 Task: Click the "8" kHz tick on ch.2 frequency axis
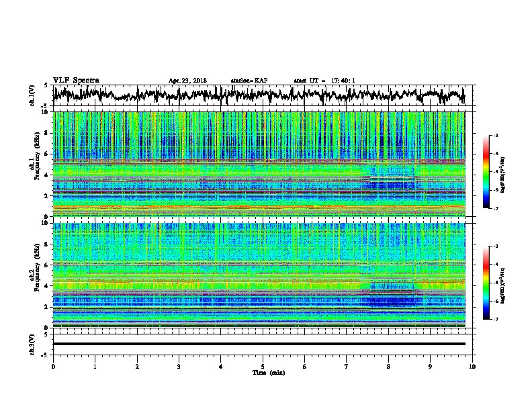(46, 244)
